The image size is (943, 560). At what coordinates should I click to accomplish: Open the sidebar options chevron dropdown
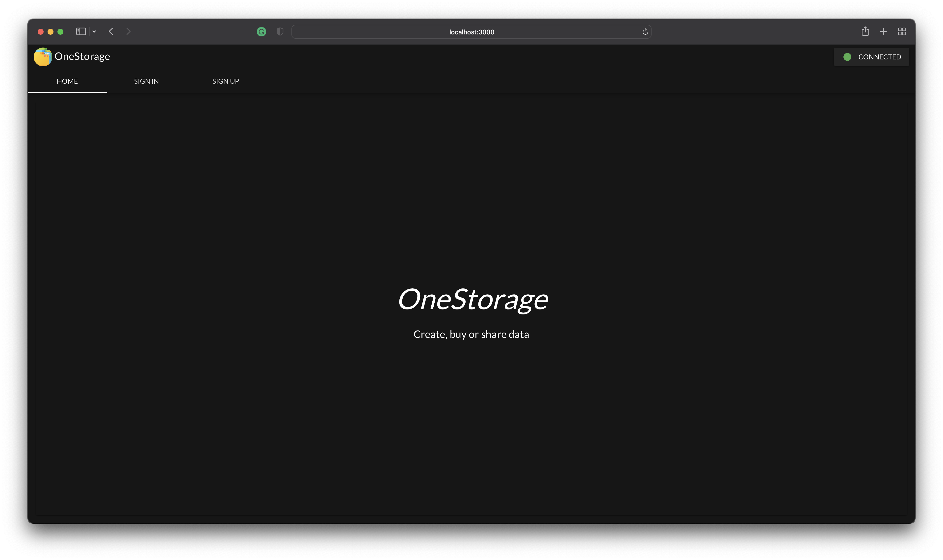(94, 32)
